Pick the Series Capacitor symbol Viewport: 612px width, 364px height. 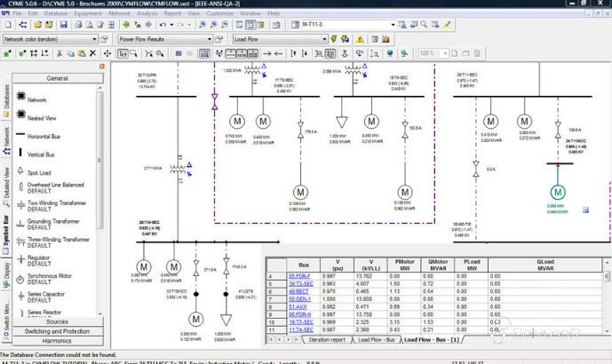tap(41, 297)
